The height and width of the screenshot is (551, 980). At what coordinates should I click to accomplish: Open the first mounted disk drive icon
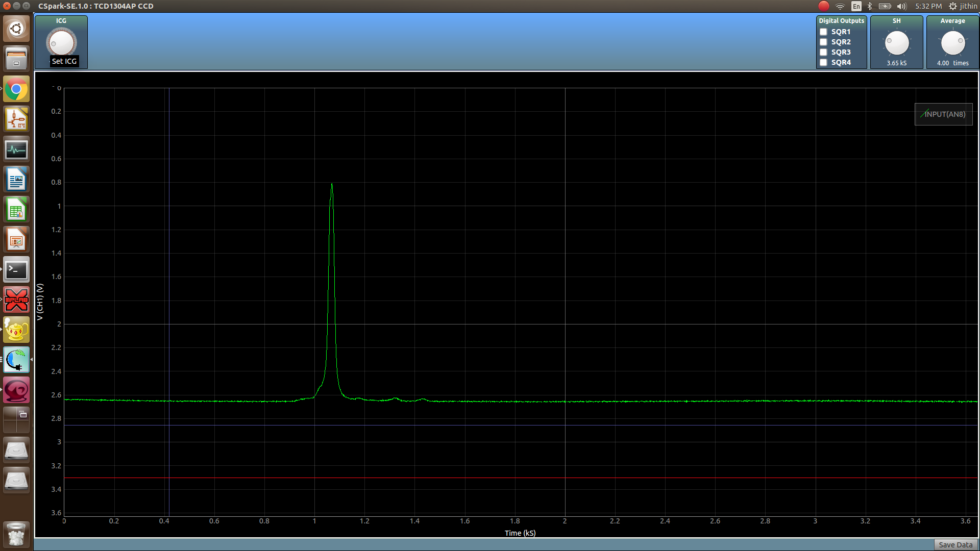[16, 450]
